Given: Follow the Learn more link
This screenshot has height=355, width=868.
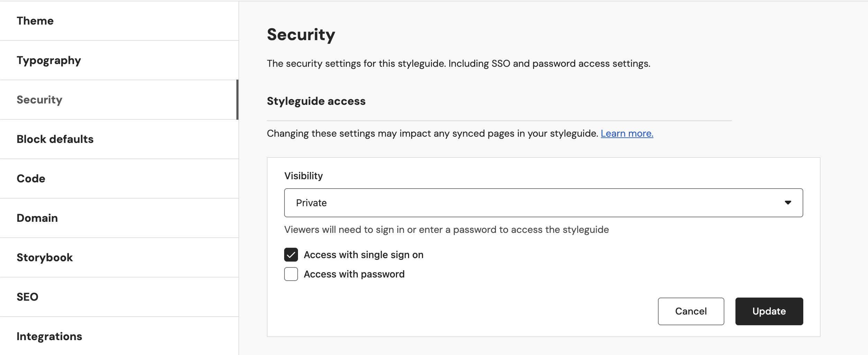Looking at the screenshot, I should pos(627,134).
